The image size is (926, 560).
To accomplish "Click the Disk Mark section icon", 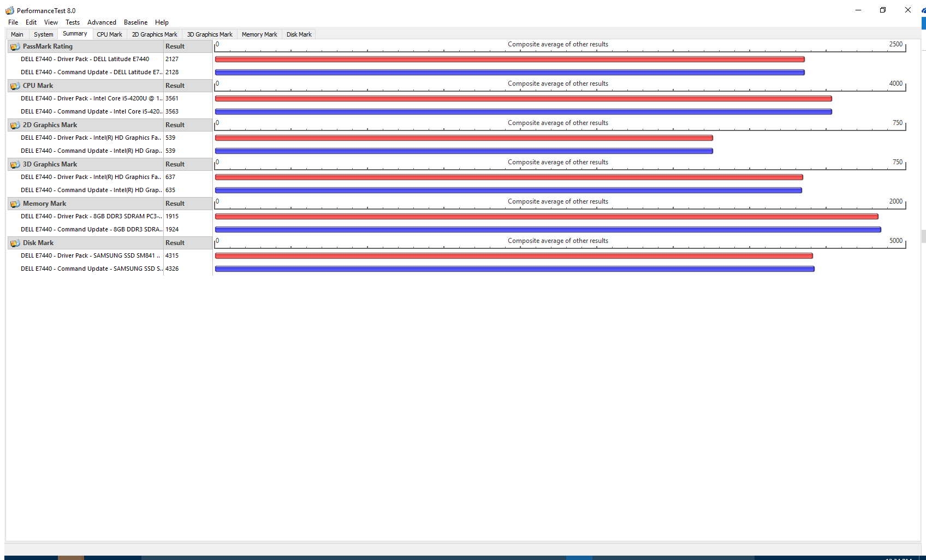I will tap(15, 243).
